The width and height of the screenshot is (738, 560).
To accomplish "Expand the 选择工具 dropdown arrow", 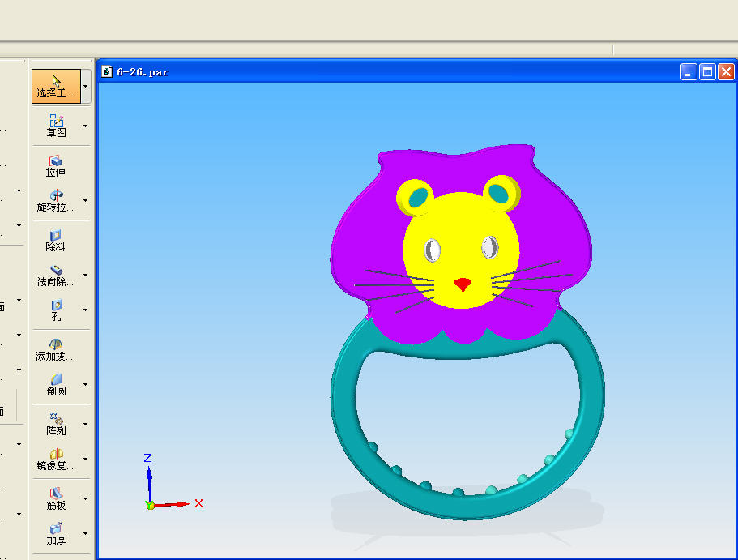I will click(85, 86).
